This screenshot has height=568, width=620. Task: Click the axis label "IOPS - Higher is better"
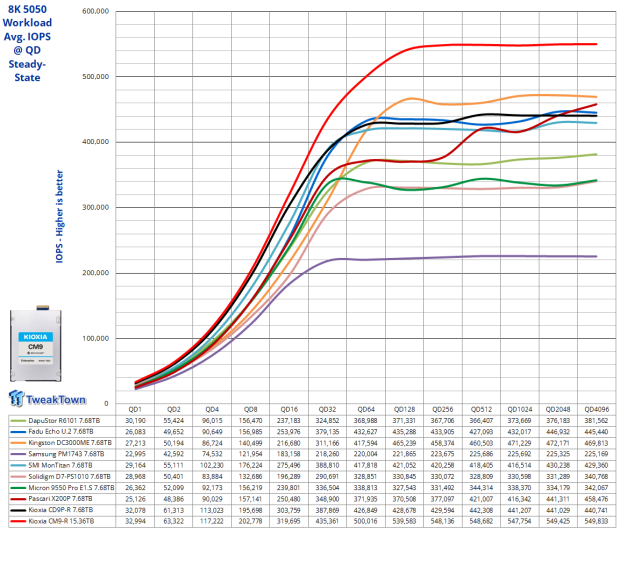click(x=59, y=216)
